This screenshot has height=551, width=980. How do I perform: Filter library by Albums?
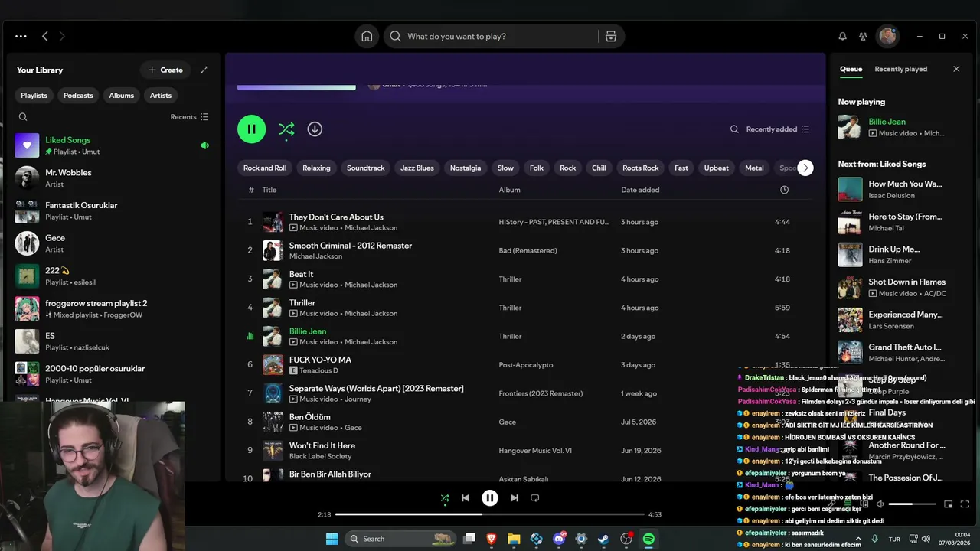point(121,96)
